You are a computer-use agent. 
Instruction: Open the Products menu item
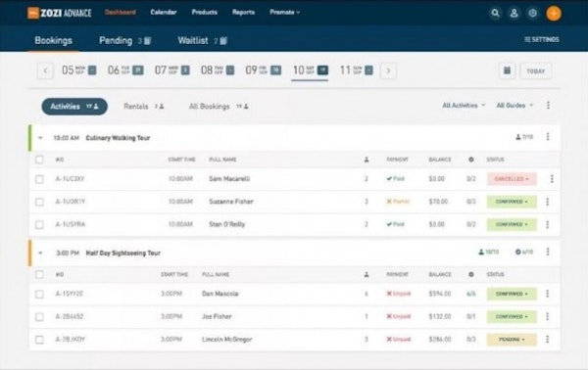[x=205, y=13]
